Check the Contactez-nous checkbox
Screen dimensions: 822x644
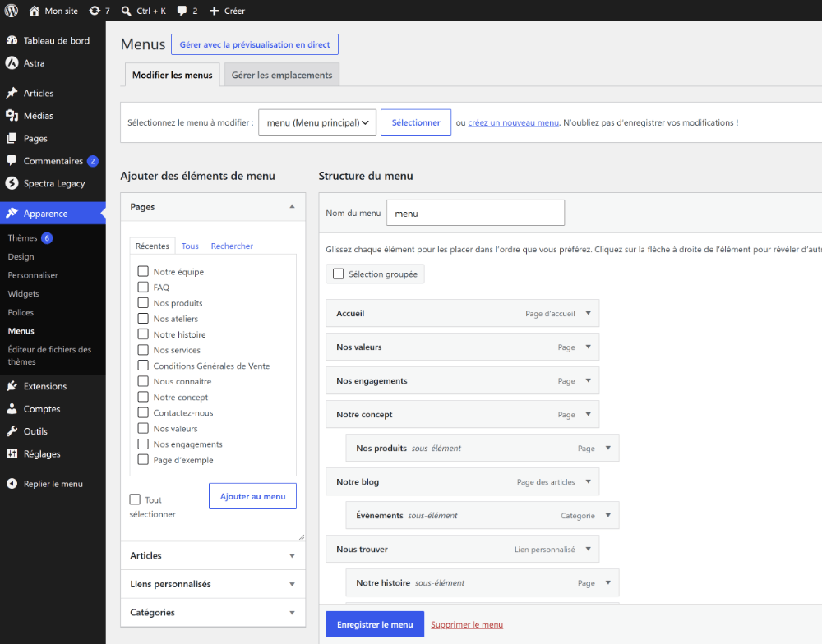143,412
